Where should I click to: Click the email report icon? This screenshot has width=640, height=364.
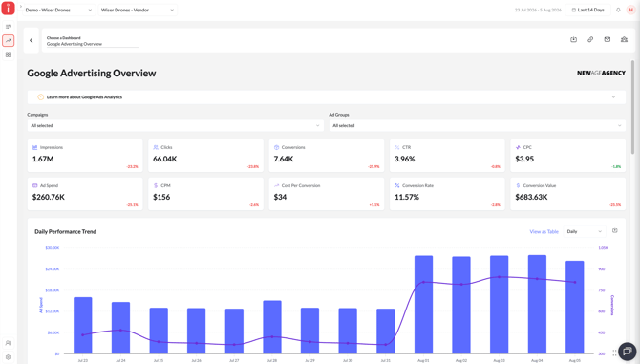click(x=608, y=39)
